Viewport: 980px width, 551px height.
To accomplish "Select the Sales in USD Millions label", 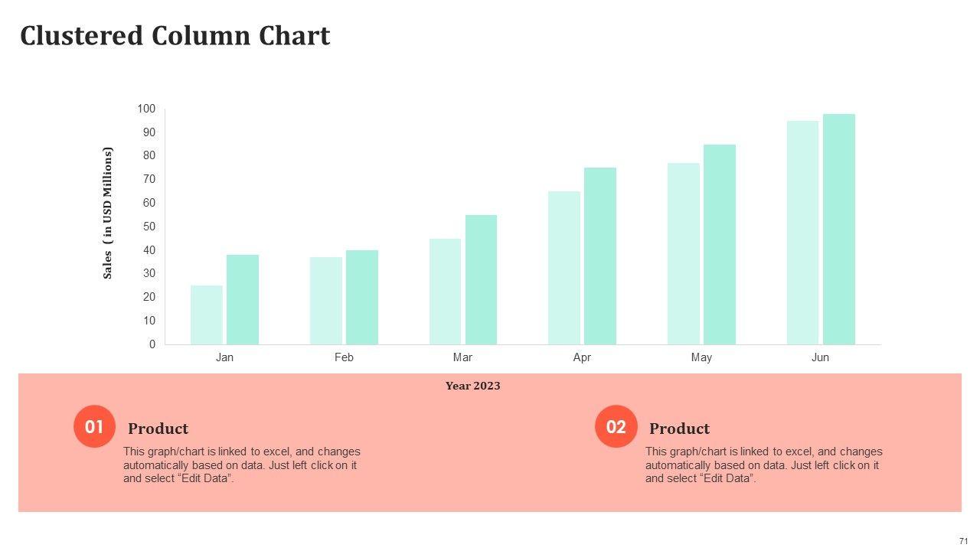I will tap(108, 213).
